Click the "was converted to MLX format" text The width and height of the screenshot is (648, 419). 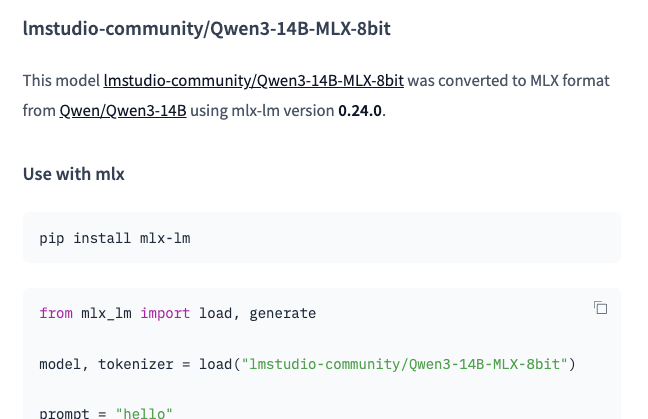click(508, 81)
